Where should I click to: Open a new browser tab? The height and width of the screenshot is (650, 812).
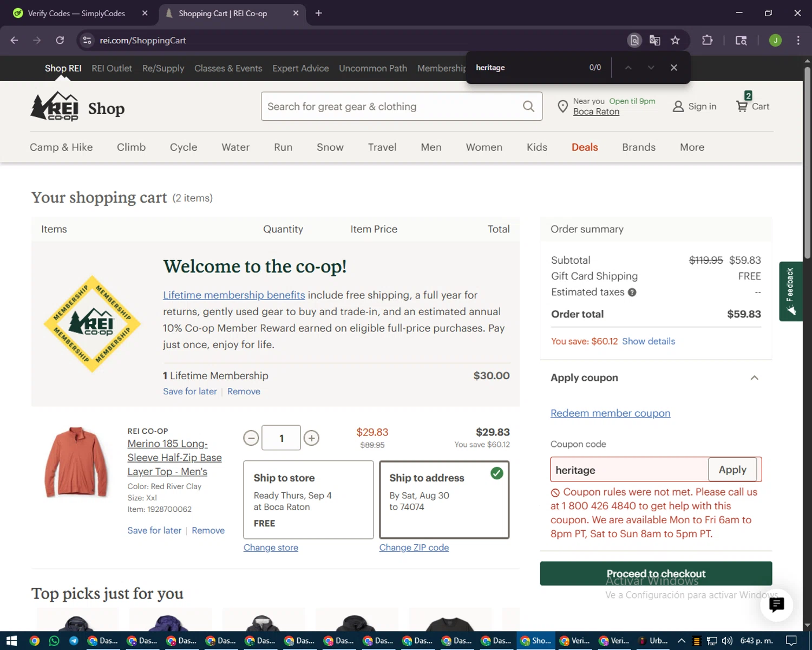point(318,13)
